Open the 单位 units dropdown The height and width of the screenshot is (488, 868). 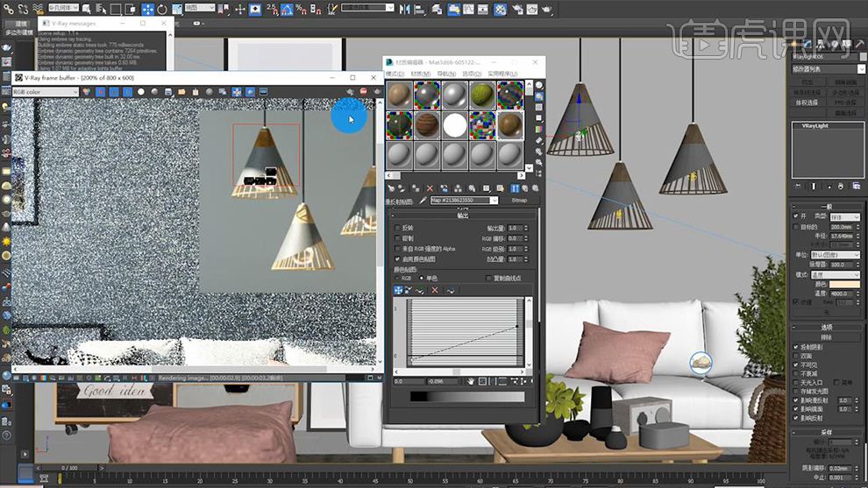click(x=835, y=255)
